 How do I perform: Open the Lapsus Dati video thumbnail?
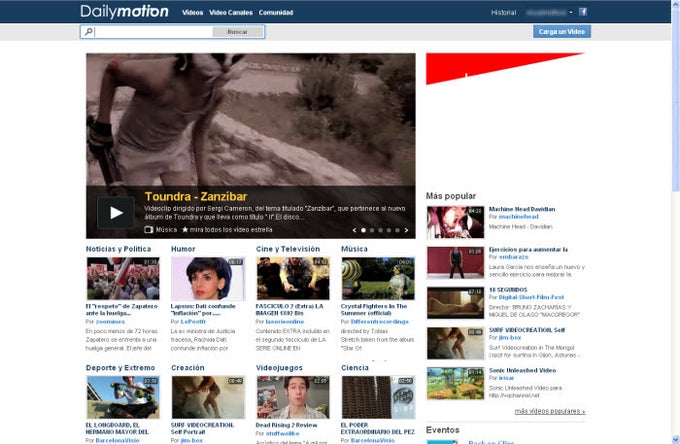tap(208, 278)
